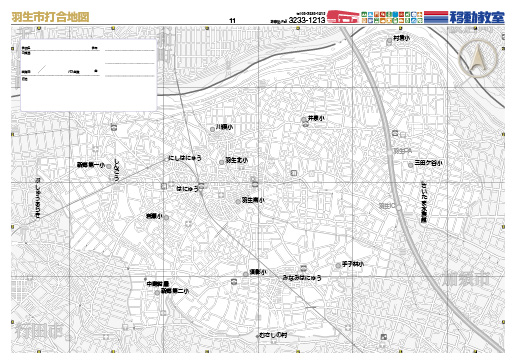This screenshot has height=364, width=516.
Task: Click the marker beside 手子林小
Action: click(x=338, y=265)
